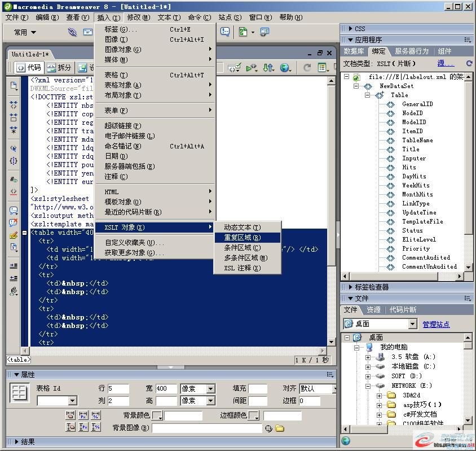Viewport: 476px width, 451px height.
Task: Click the Clear Column Widths icon
Action: click(70, 415)
